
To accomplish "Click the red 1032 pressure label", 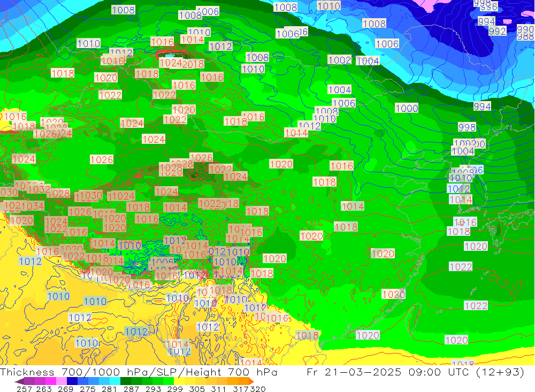I will (39, 189).
